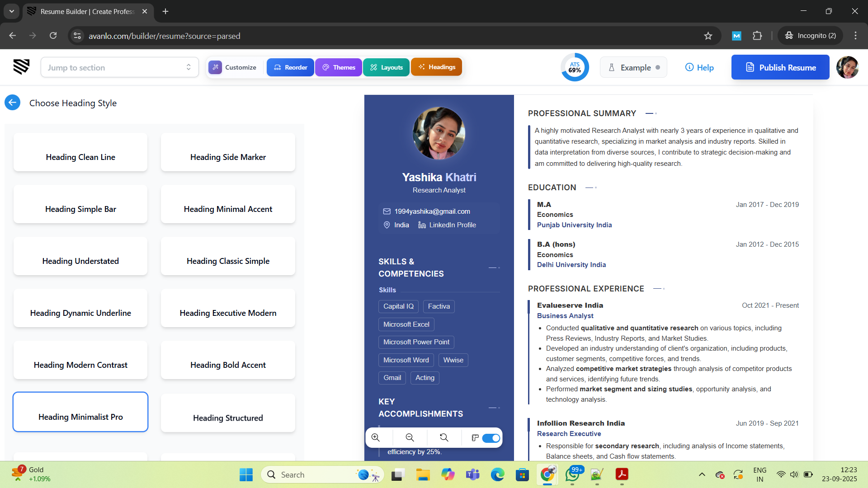The image size is (868, 488).
Task: Show hidden system tray icons
Action: [x=702, y=474]
